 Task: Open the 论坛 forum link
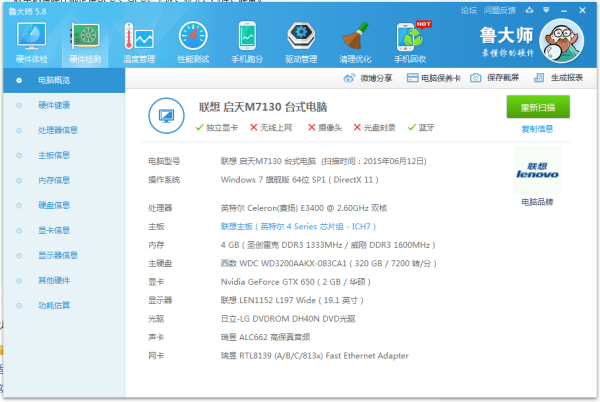coord(469,10)
